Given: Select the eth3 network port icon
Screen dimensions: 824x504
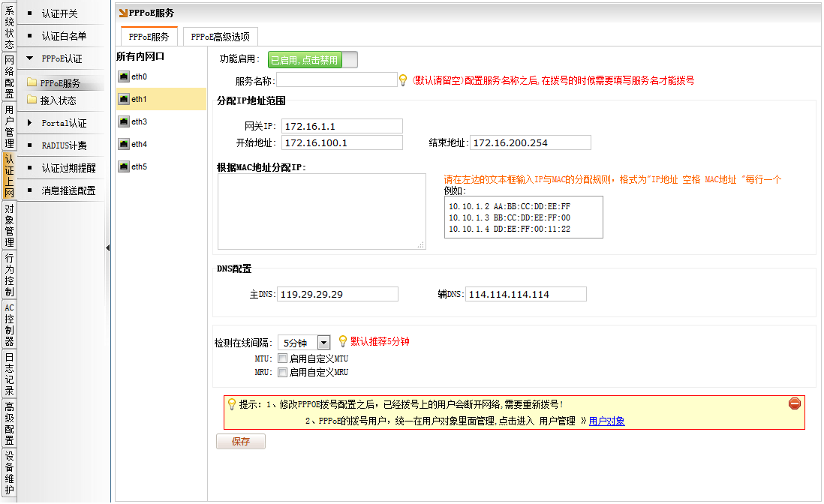Looking at the screenshot, I should (124, 121).
